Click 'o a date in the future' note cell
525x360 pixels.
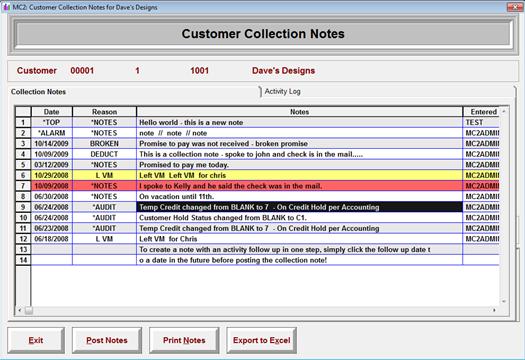(x=299, y=260)
